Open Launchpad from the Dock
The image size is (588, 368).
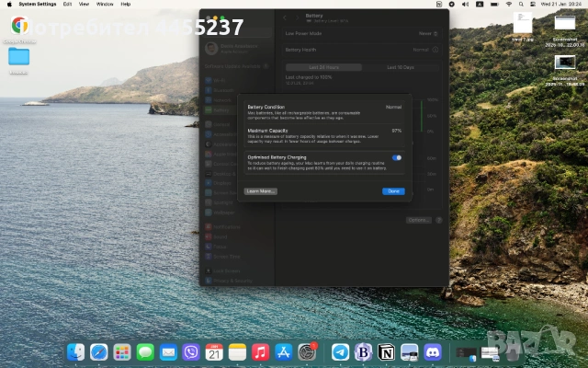pos(122,352)
